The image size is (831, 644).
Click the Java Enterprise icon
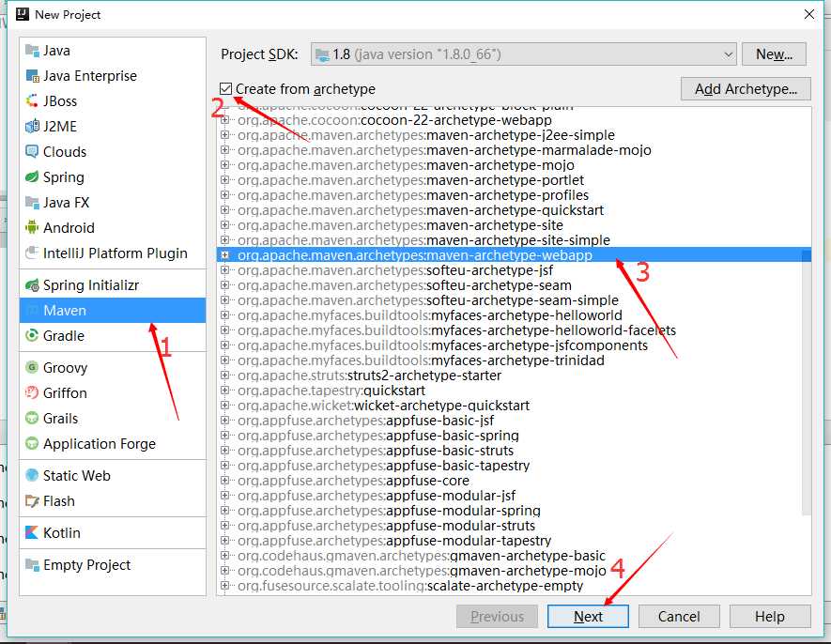(x=32, y=76)
